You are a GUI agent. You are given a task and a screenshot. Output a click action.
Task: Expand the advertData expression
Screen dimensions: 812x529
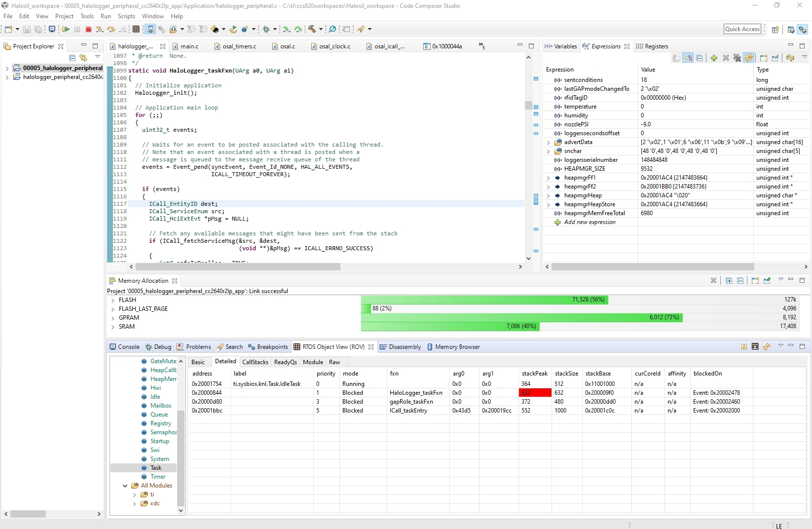coord(548,142)
